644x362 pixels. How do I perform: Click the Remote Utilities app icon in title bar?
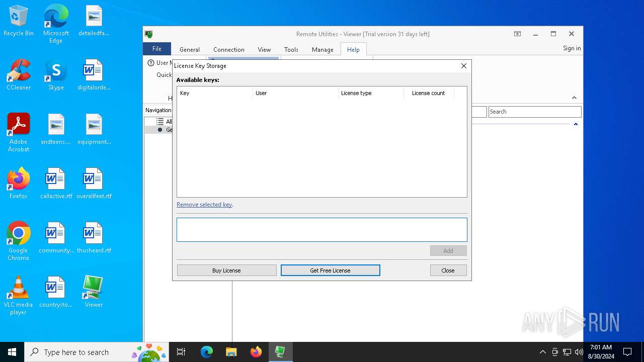tap(149, 34)
